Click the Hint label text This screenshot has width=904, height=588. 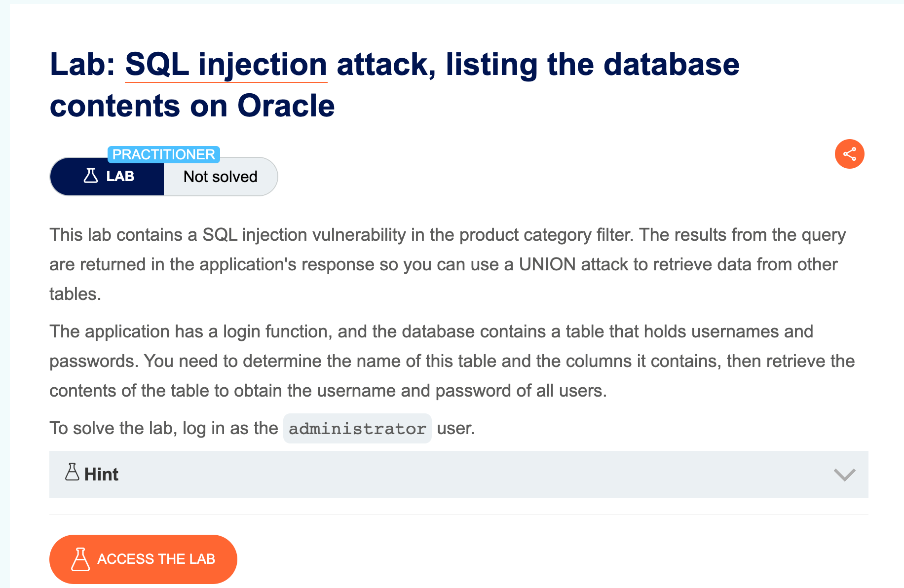[x=101, y=475]
